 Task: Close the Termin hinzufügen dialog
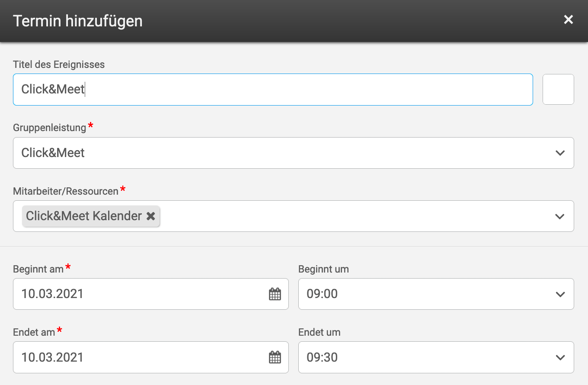[568, 19]
